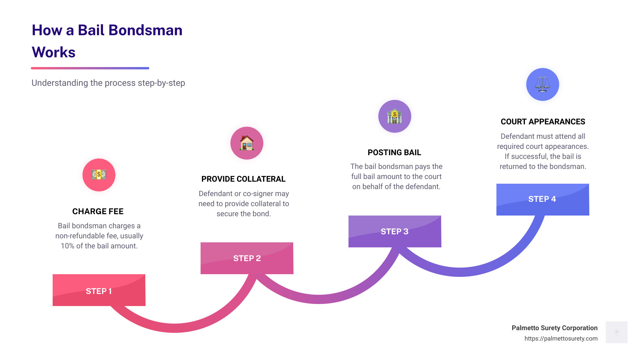Click the bank building icon
The image size is (644, 362).
click(395, 116)
